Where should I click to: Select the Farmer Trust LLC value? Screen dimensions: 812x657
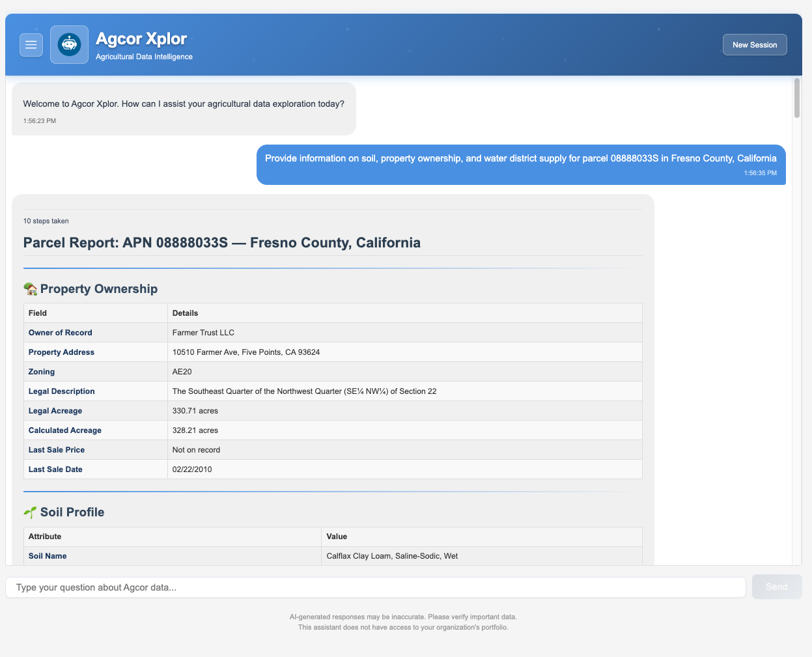tap(203, 333)
